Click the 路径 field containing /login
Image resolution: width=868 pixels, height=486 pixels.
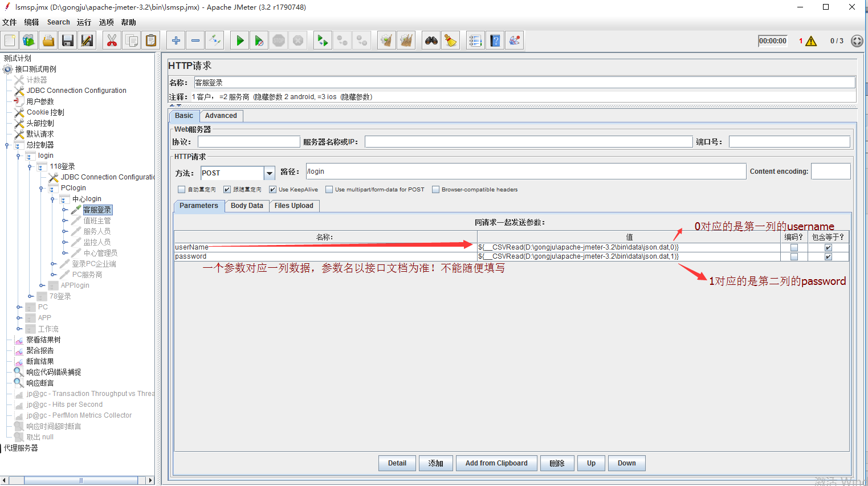point(525,171)
